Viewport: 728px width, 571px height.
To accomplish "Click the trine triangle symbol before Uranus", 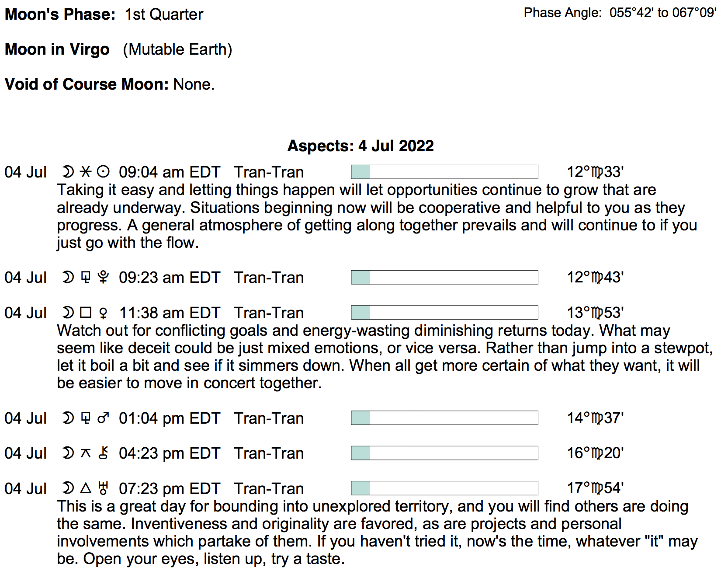I will [x=86, y=488].
